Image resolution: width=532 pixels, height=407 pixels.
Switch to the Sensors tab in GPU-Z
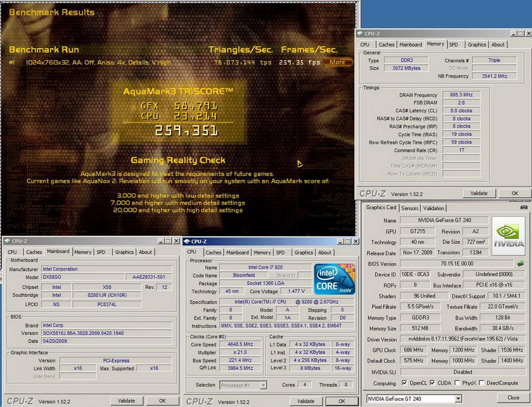click(x=409, y=208)
